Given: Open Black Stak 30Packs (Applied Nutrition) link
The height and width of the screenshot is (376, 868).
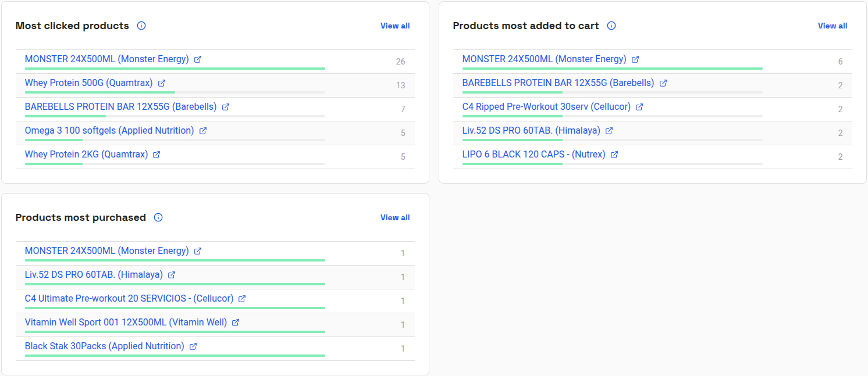Looking at the screenshot, I should [105, 346].
